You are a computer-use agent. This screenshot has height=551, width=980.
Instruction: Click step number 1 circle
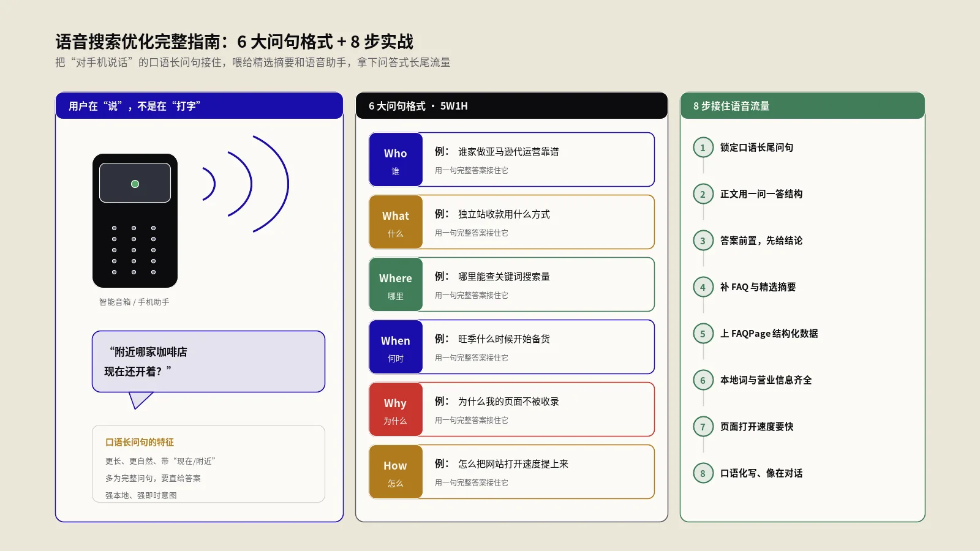click(703, 148)
